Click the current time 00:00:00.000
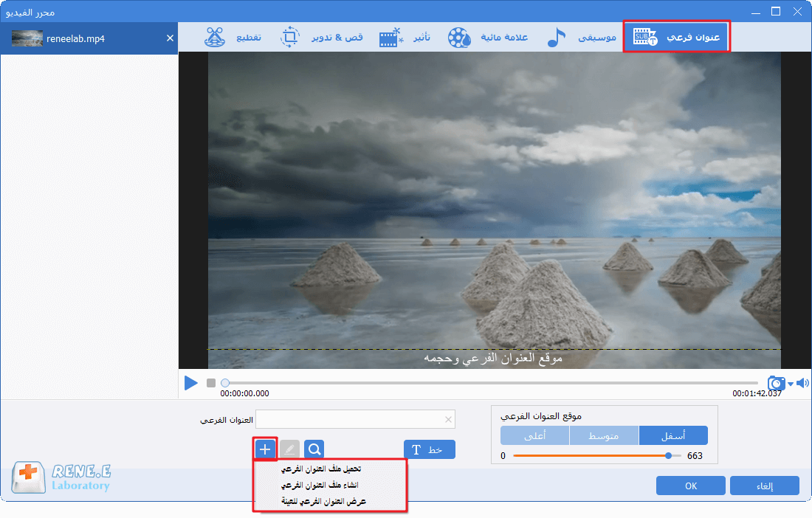 [244, 393]
